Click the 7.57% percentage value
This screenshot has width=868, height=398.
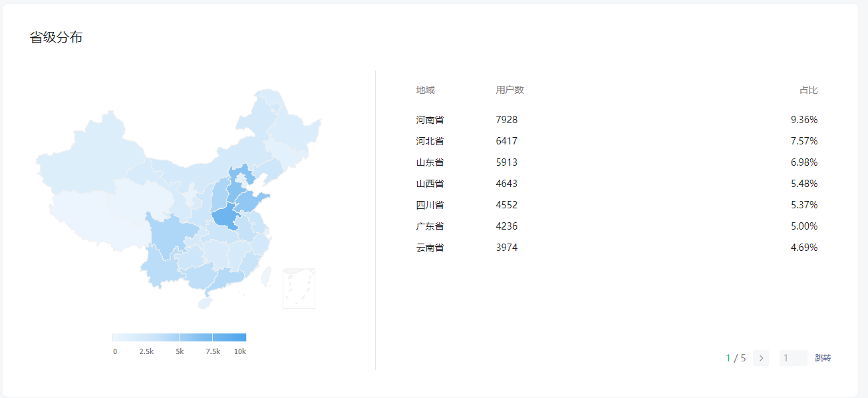[x=804, y=141]
